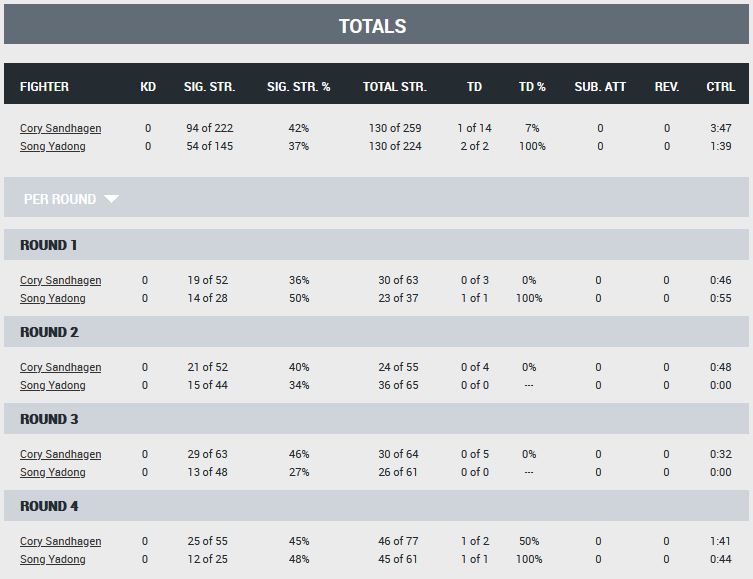
Task: Click the TOTAL STR. column header
Action: (395, 87)
